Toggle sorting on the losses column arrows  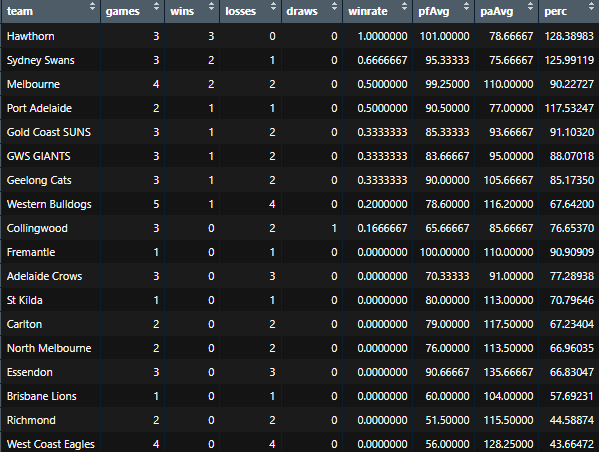pos(273,6)
